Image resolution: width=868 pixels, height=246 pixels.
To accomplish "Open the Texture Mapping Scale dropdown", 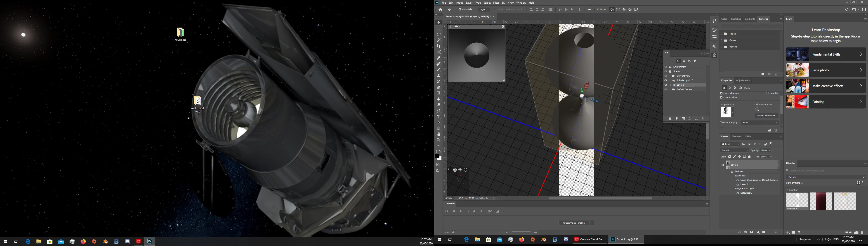I will click(x=760, y=122).
